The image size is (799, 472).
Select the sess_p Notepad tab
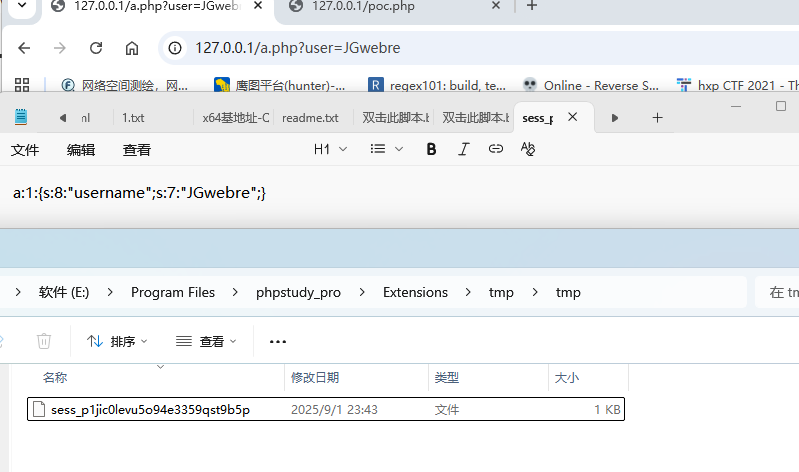coord(538,118)
